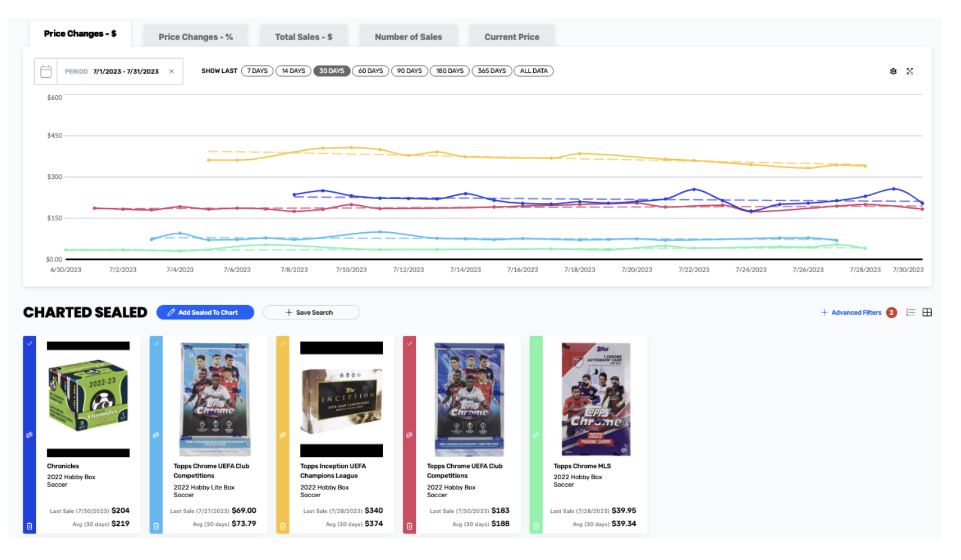Click Topps Inception average price $374
Screen dimensions: 961x560
(x=374, y=524)
